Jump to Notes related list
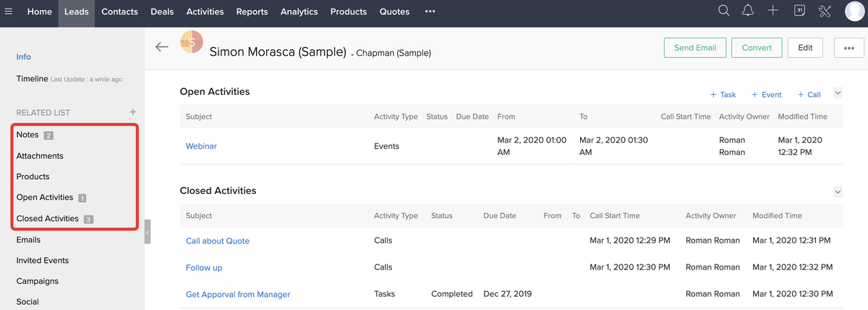868x310 pixels. pyautogui.click(x=27, y=135)
